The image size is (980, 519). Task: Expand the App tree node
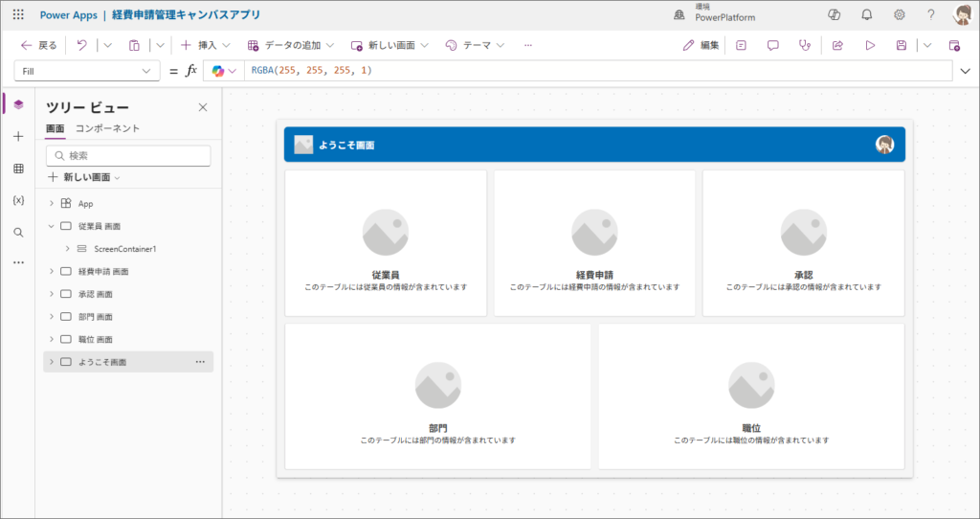click(52, 204)
